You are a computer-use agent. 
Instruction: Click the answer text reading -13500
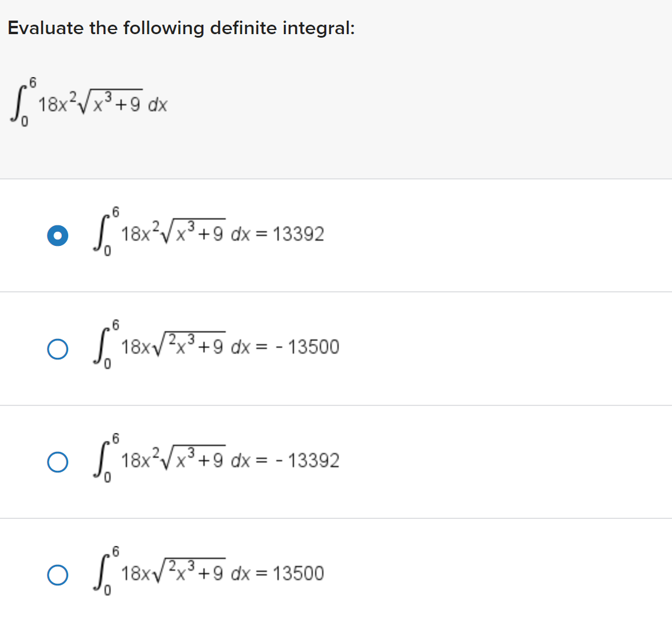click(308, 347)
